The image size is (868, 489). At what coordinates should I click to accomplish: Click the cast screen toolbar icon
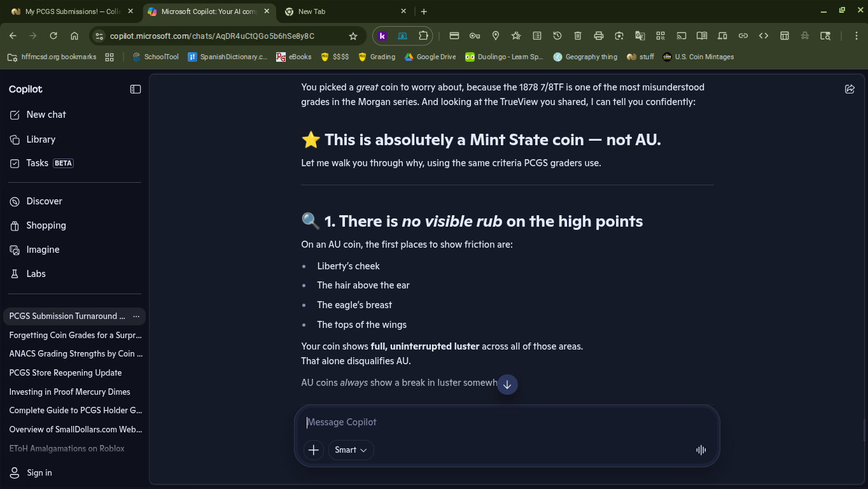click(681, 36)
